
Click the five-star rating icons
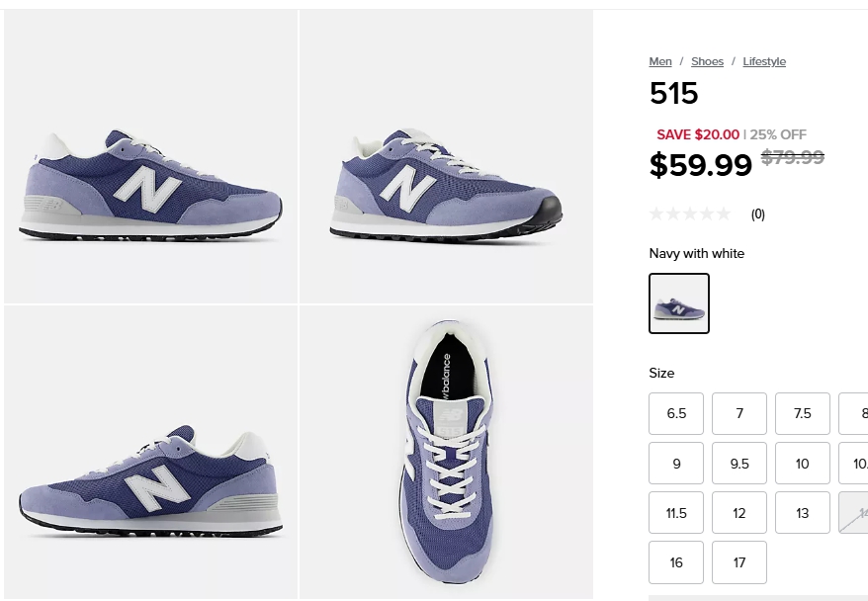[690, 214]
